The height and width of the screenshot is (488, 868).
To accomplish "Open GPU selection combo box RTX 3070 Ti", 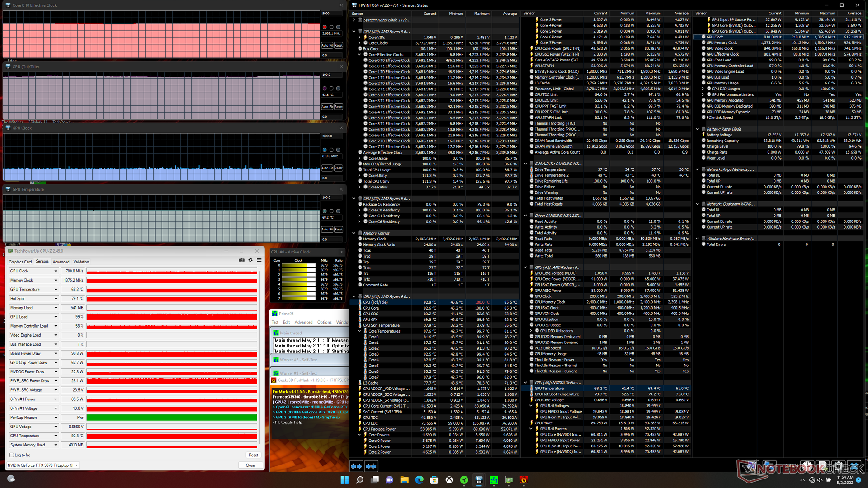I will [x=43, y=465].
